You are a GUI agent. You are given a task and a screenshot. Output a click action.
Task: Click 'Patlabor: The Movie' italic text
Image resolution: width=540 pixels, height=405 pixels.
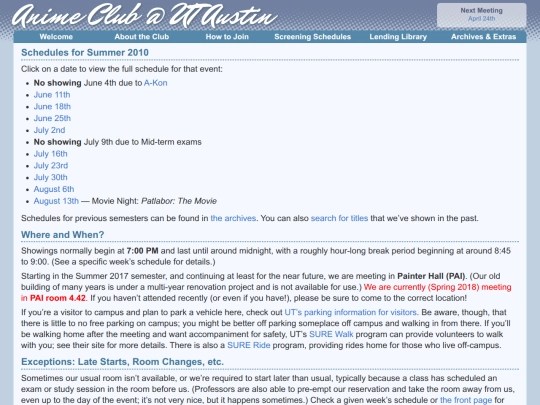(x=179, y=201)
